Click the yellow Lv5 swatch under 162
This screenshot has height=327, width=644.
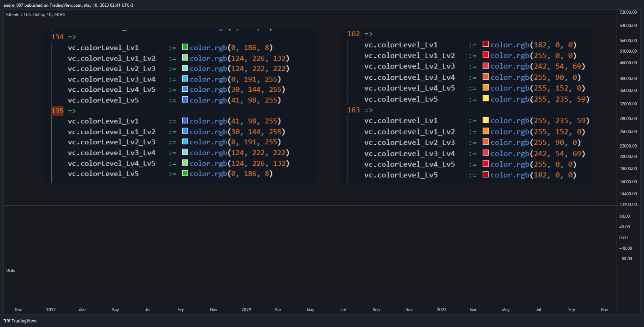pos(486,98)
